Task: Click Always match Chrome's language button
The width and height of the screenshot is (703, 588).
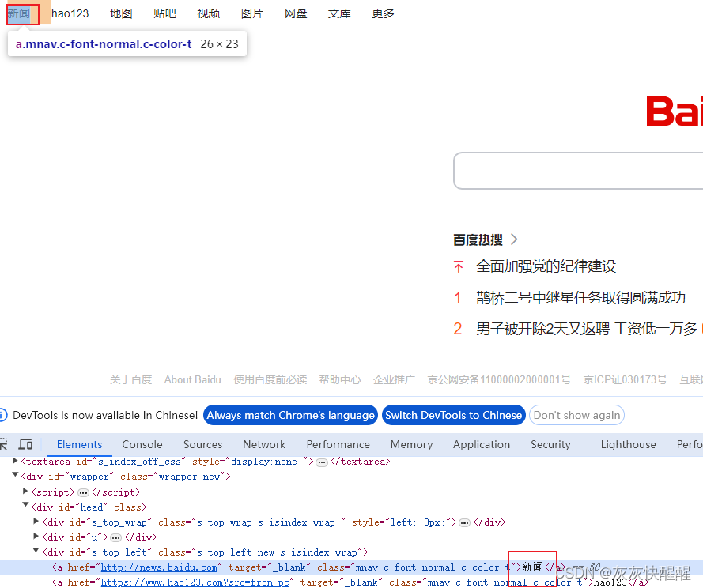Action: pyautogui.click(x=290, y=415)
